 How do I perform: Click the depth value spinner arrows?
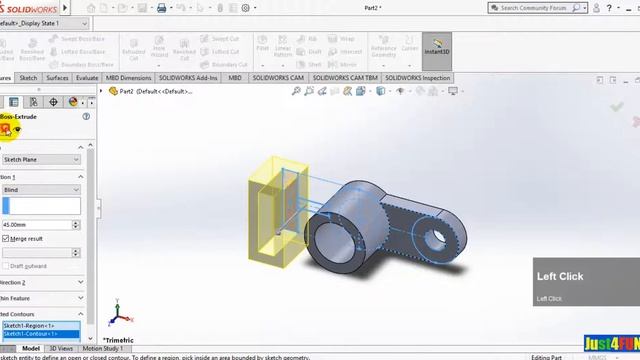(x=76, y=224)
